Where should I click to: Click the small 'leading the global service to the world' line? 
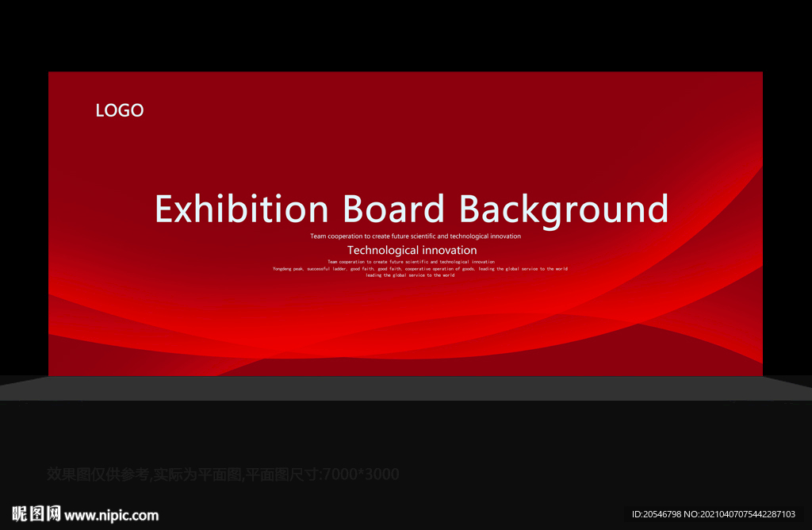(x=410, y=275)
